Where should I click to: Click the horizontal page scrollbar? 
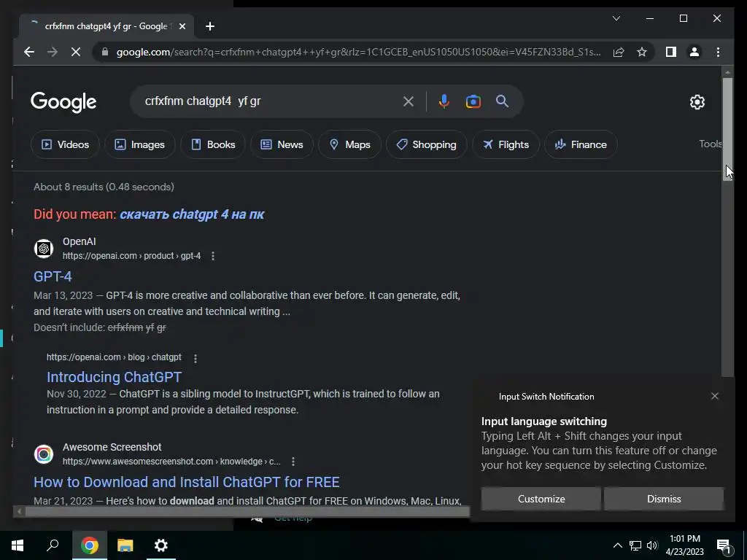point(247,511)
